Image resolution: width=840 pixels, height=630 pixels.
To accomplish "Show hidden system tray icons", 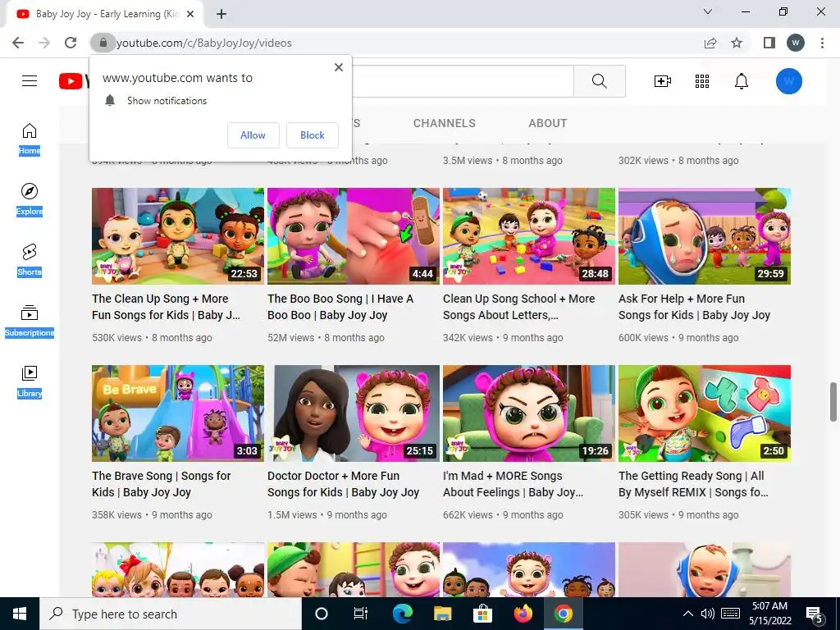I will pos(688,614).
